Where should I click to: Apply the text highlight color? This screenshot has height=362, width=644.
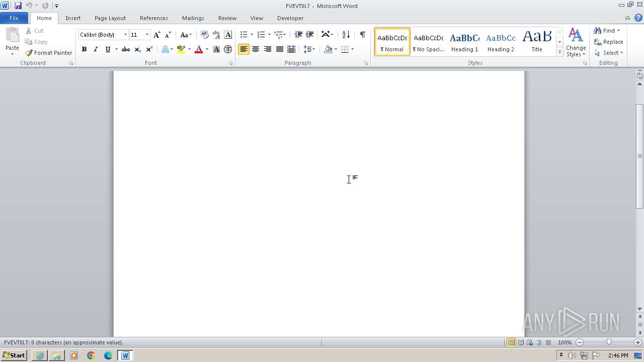181,49
